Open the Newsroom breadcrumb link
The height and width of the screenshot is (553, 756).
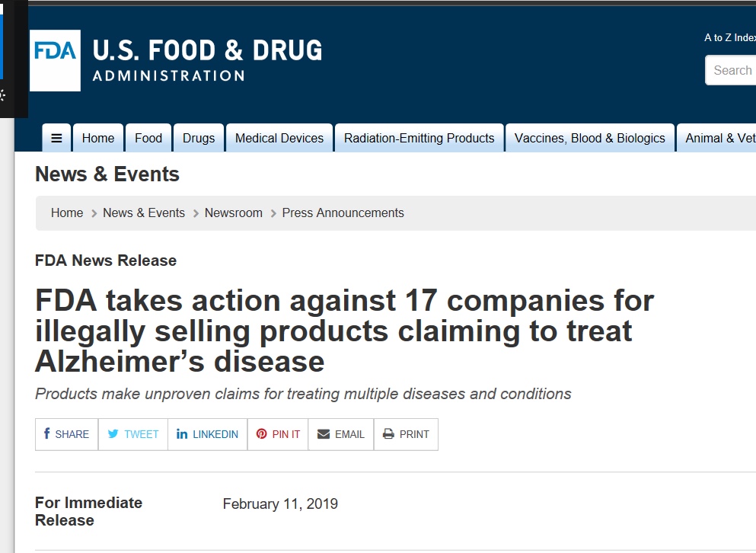point(234,213)
